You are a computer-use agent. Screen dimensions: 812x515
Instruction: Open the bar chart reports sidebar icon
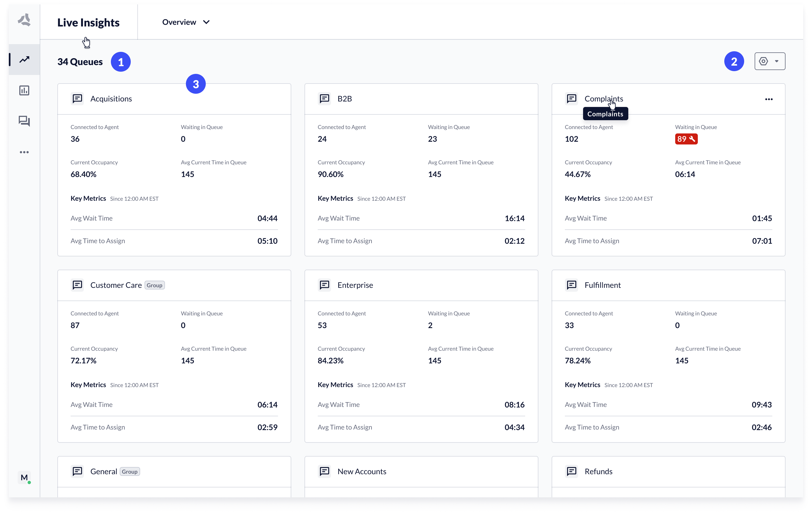pyautogui.click(x=24, y=90)
